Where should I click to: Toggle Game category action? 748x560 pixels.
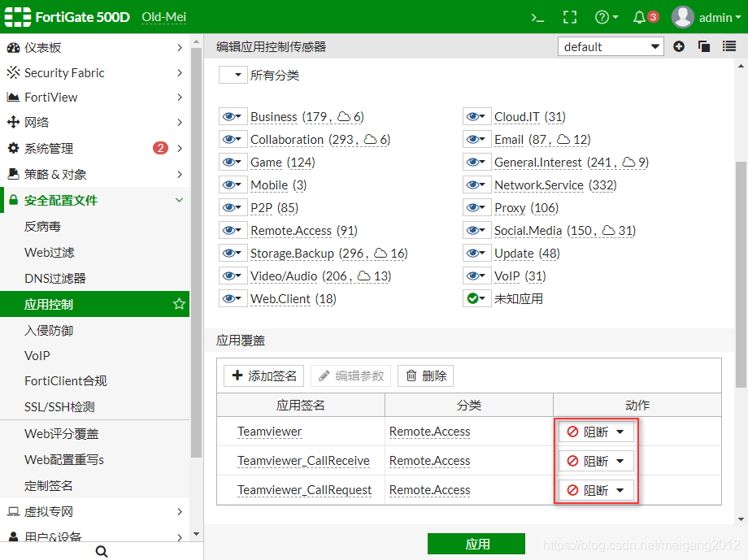point(233,163)
